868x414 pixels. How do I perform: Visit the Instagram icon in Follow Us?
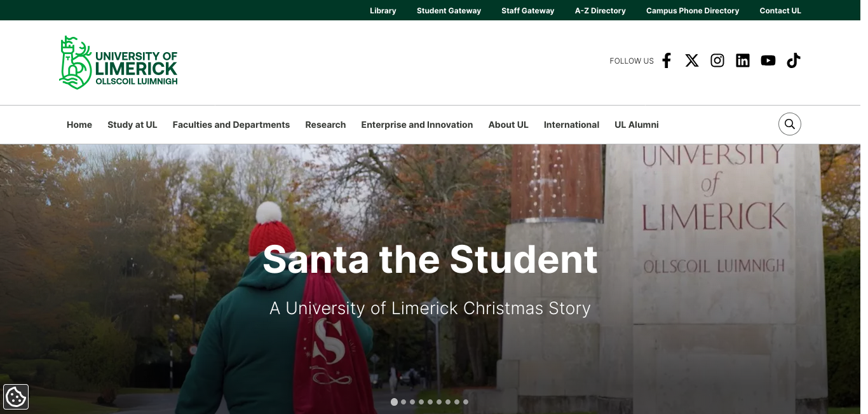pos(717,60)
